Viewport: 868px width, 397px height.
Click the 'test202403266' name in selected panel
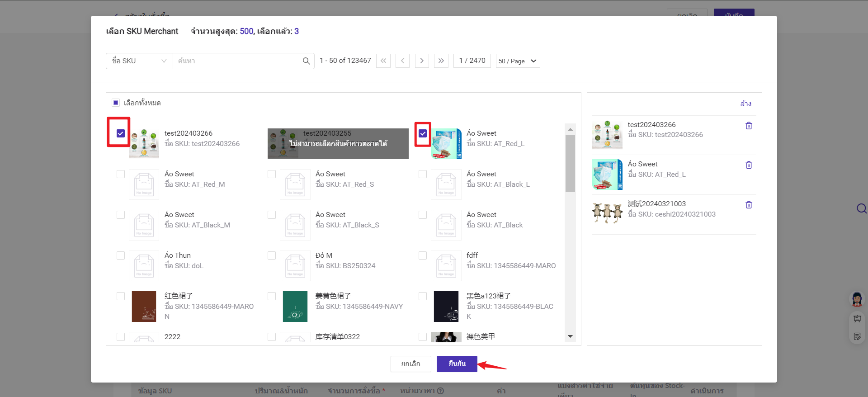[651, 125]
